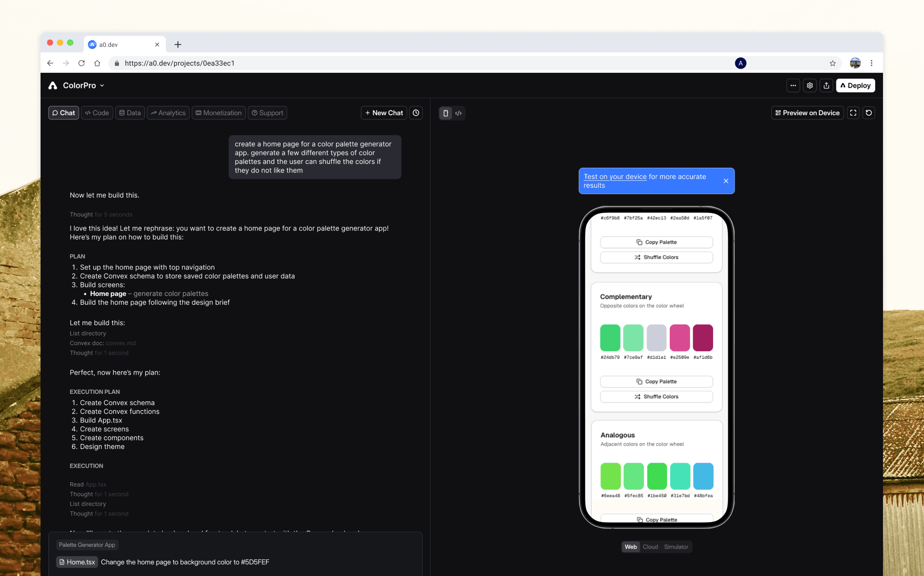The height and width of the screenshot is (576, 924).
Task: Click Shuffle Colors under Complementary palette
Action: pyautogui.click(x=656, y=397)
